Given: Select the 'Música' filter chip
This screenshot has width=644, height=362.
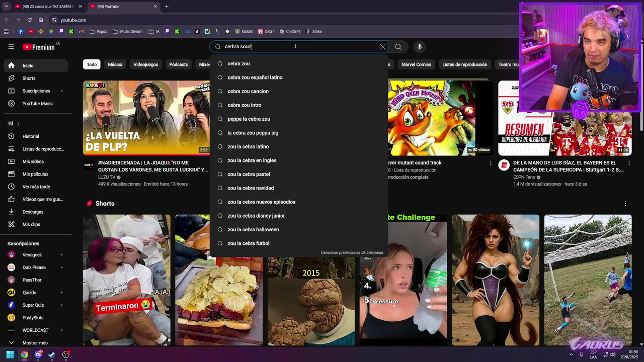Looking at the screenshot, I should pos(115,64).
